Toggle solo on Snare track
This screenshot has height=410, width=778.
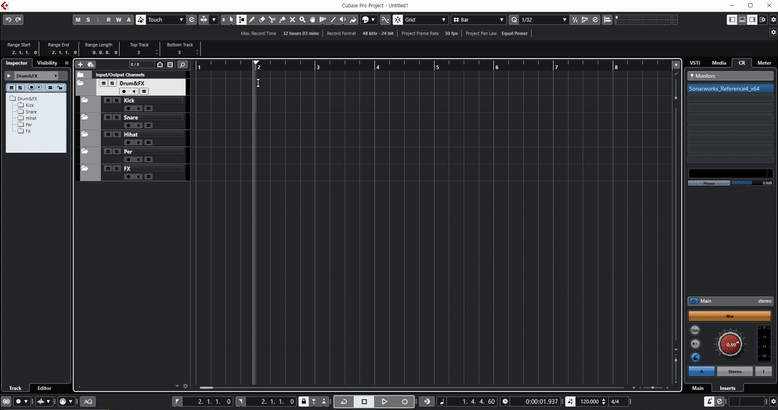pyautogui.click(x=117, y=117)
